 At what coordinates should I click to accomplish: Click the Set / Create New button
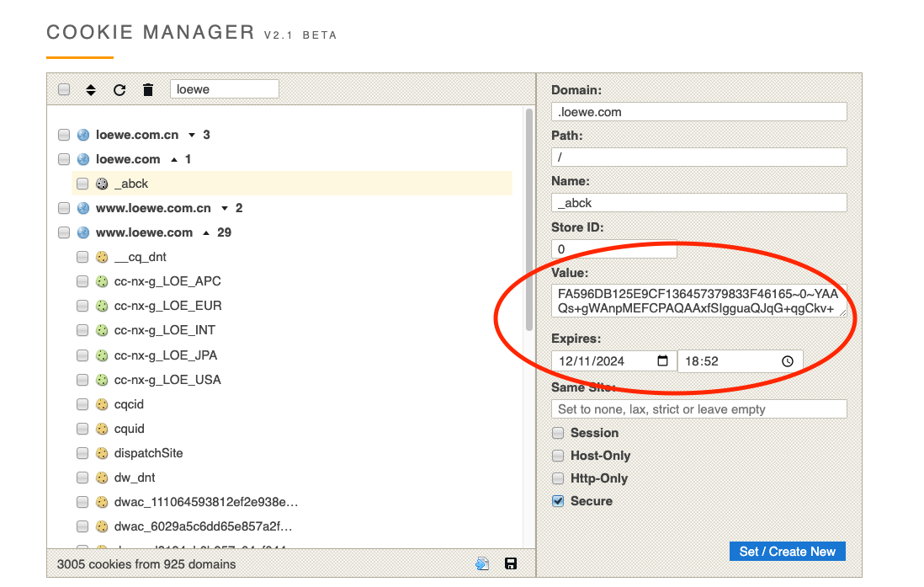[x=788, y=551]
